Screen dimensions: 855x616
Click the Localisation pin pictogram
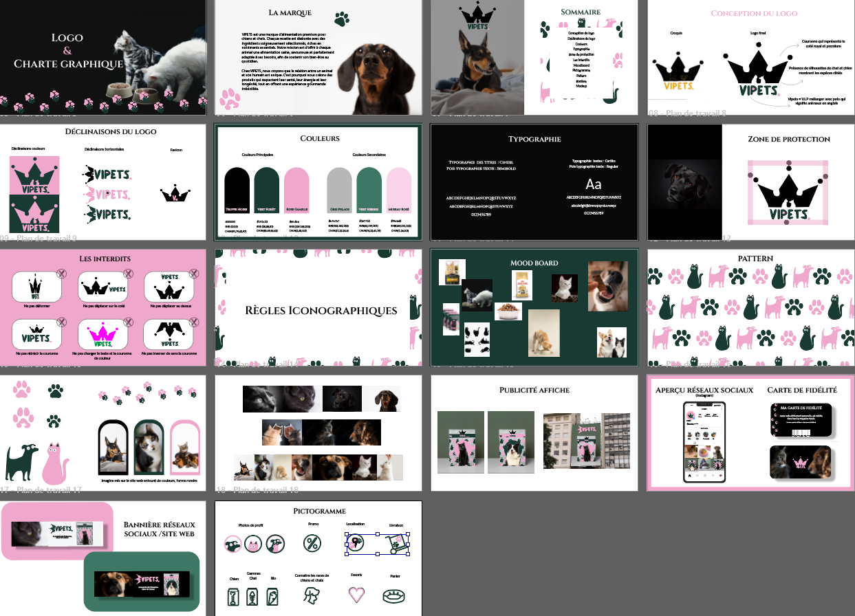tap(356, 544)
